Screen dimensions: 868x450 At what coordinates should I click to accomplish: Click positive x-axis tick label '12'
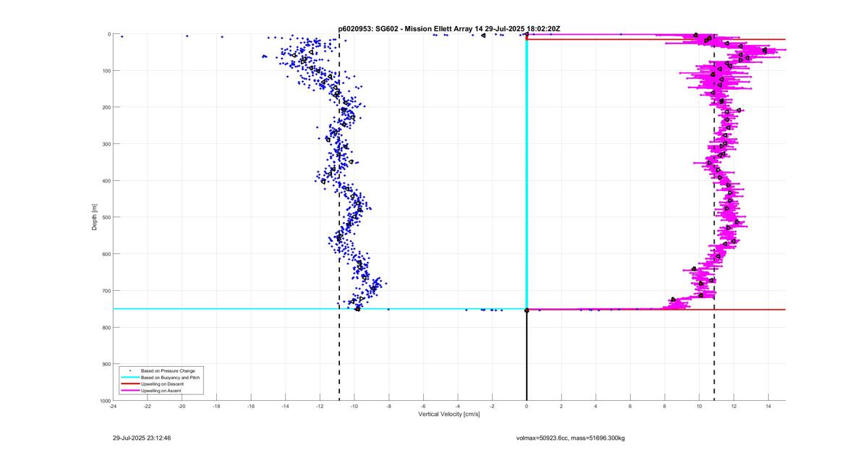click(734, 407)
